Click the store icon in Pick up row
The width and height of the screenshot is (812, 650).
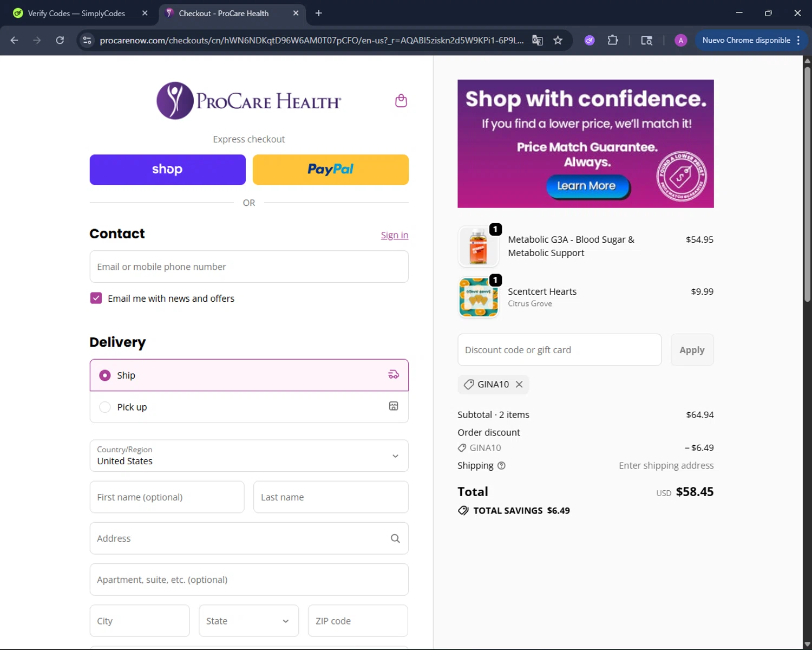[x=394, y=406]
